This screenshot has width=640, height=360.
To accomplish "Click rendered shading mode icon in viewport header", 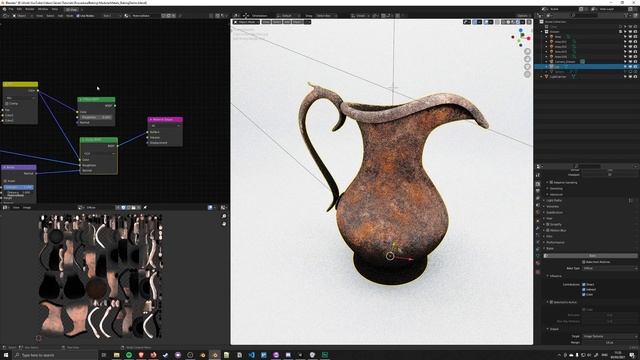I will click(x=518, y=22).
